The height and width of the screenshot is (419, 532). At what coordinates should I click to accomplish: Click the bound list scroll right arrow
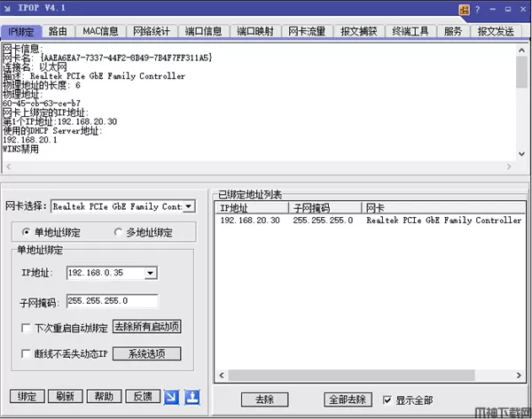coord(519,376)
